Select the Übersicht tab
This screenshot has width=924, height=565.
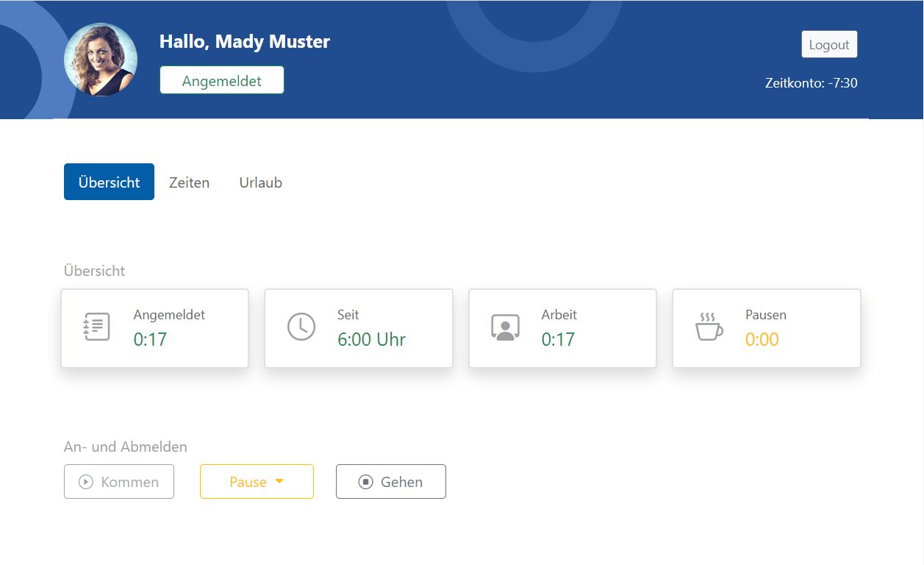[x=109, y=182]
